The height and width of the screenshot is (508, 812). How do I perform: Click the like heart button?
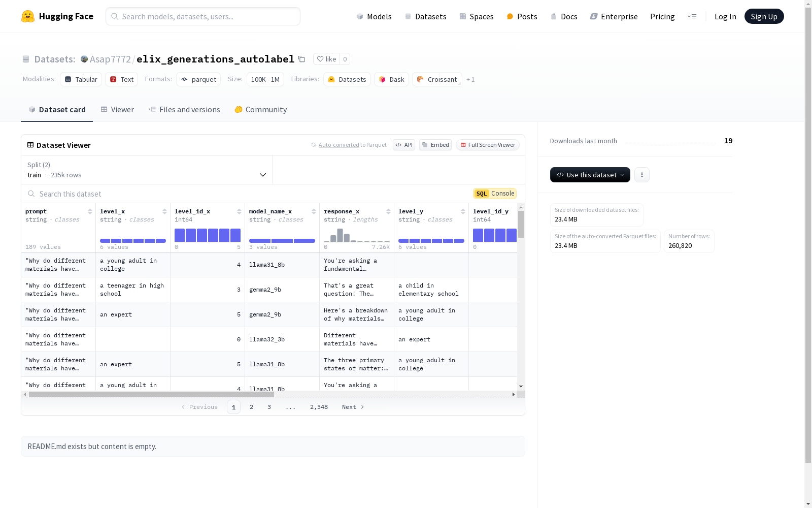(326, 59)
